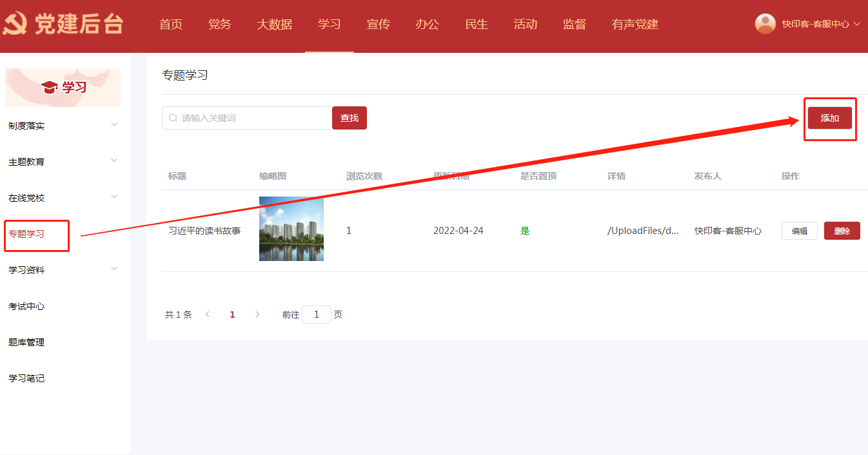Click 编辑 for 习近平的读书故事 row

click(799, 231)
